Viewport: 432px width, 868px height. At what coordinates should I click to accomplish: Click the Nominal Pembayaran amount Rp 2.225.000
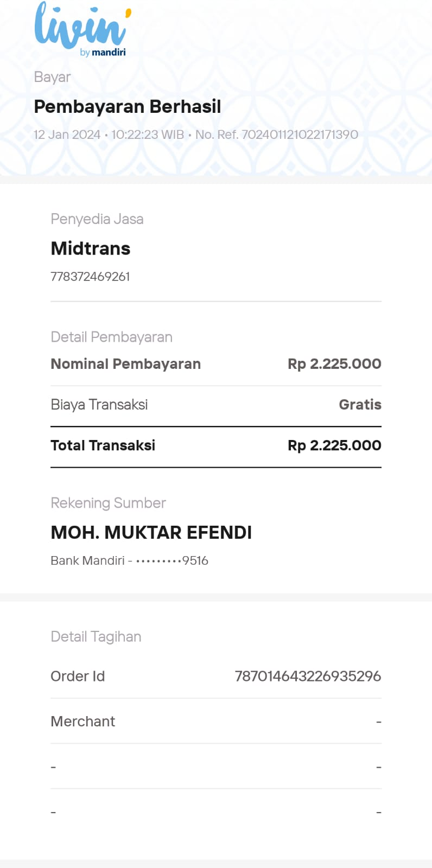334,364
